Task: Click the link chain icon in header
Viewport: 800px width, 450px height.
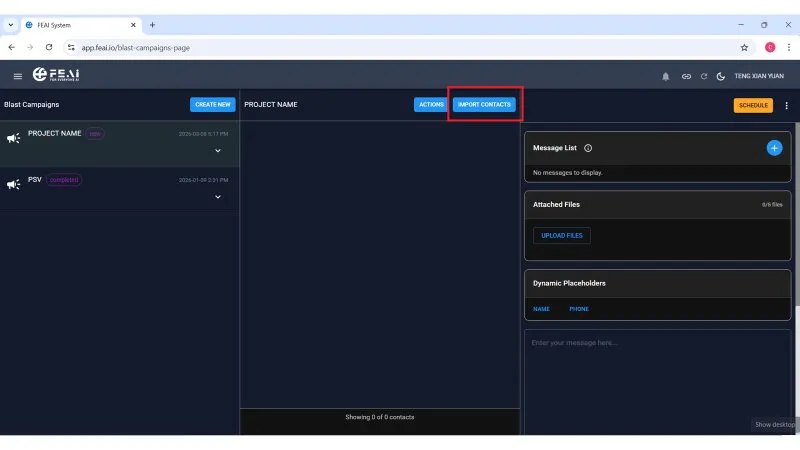Action: [686, 77]
